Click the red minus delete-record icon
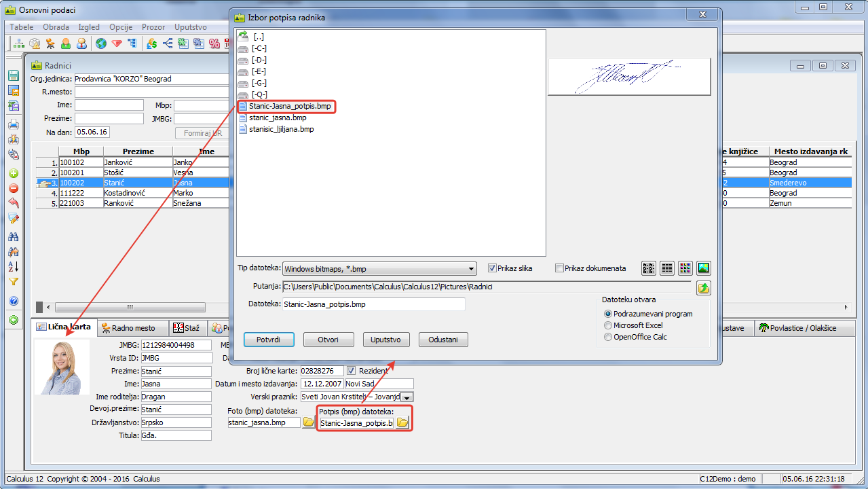 [x=13, y=188]
